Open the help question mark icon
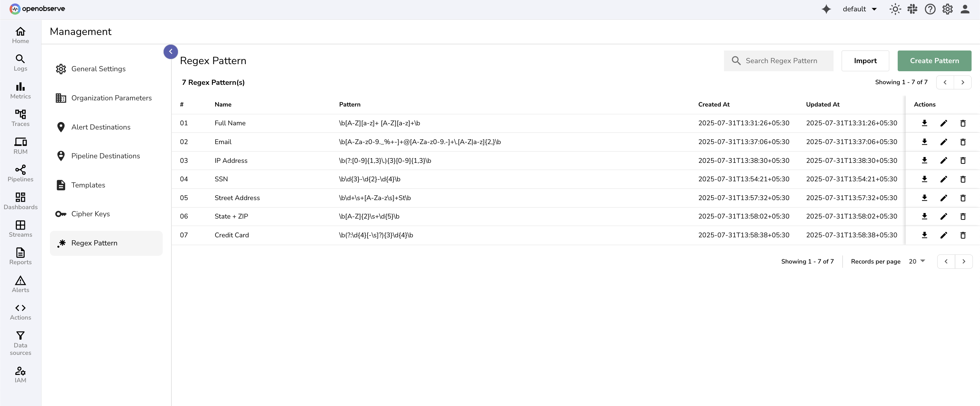980x406 pixels. click(x=930, y=9)
